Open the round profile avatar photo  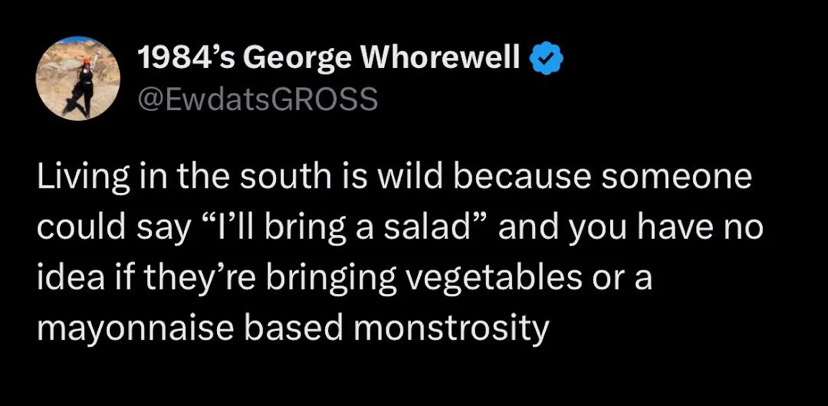(x=78, y=78)
